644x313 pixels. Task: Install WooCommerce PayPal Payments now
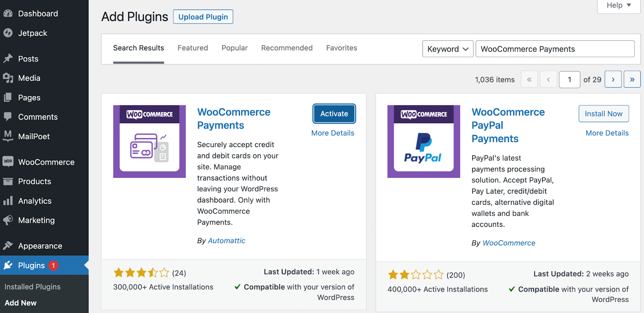point(603,114)
